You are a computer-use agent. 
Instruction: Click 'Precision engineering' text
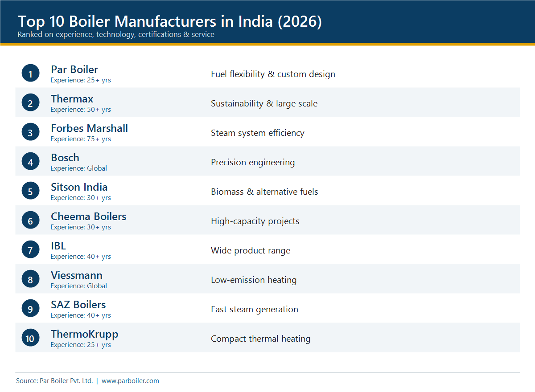click(253, 162)
